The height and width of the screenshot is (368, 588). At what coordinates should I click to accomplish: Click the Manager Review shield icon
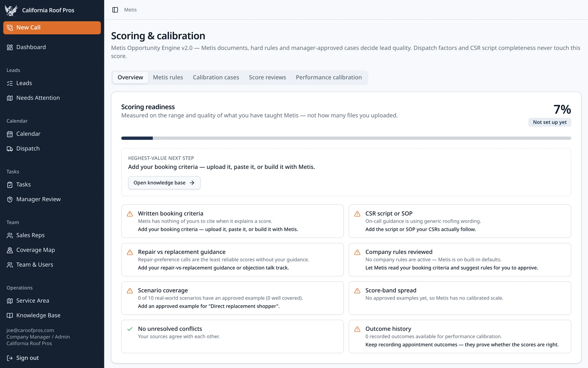coord(10,199)
